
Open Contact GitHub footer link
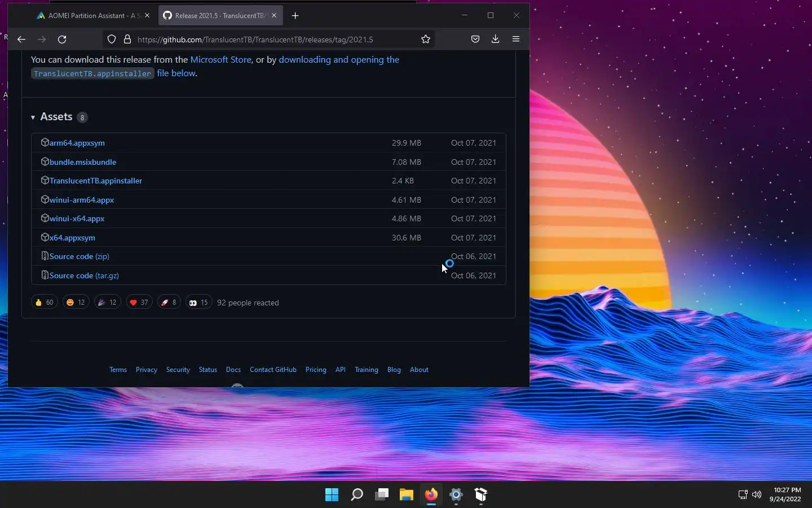pyautogui.click(x=273, y=370)
